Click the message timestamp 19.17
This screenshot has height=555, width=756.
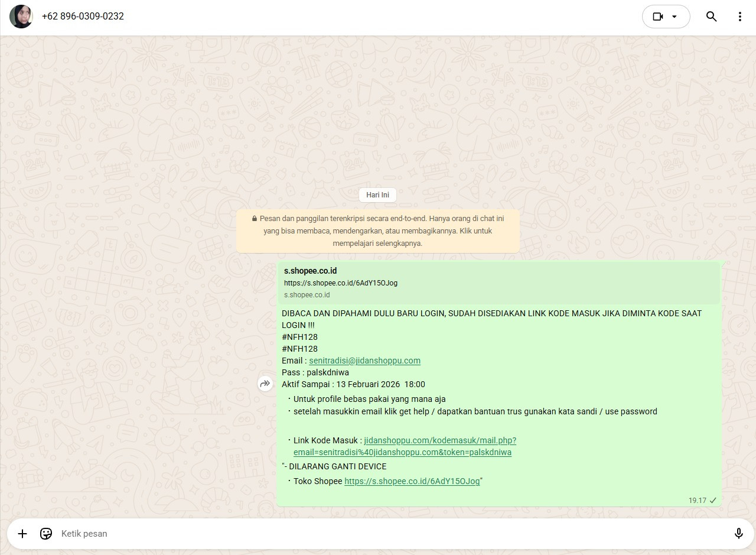698,500
